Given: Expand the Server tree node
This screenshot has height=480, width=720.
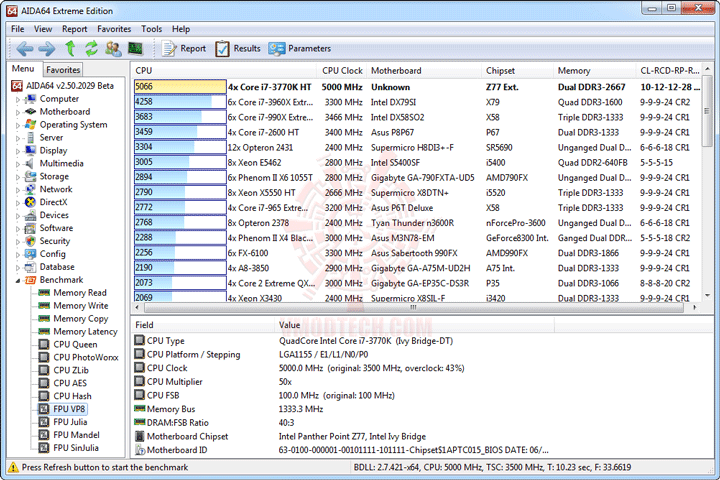Looking at the screenshot, I should [x=18, y=138].
